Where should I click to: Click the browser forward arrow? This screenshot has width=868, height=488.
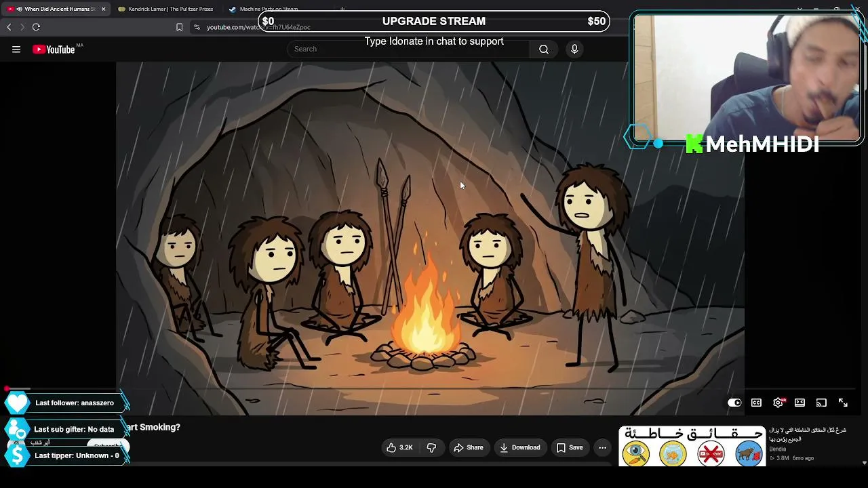coord(22,27)
